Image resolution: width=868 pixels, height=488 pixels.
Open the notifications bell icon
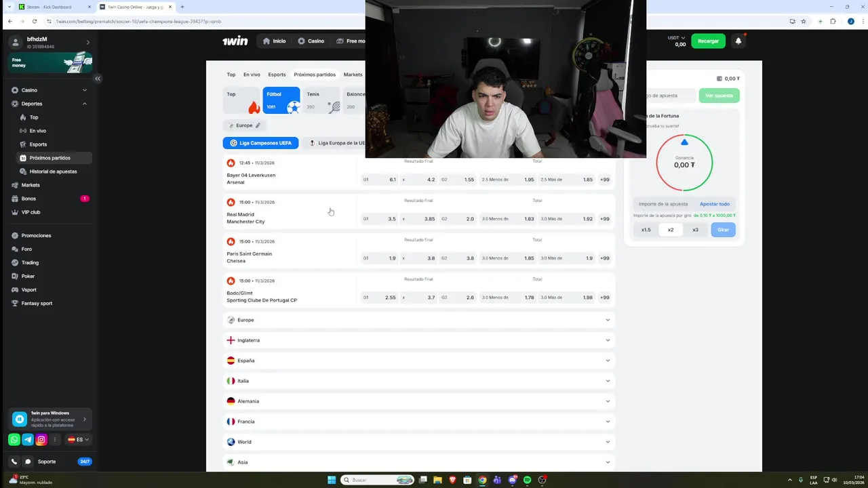point(738,41)
